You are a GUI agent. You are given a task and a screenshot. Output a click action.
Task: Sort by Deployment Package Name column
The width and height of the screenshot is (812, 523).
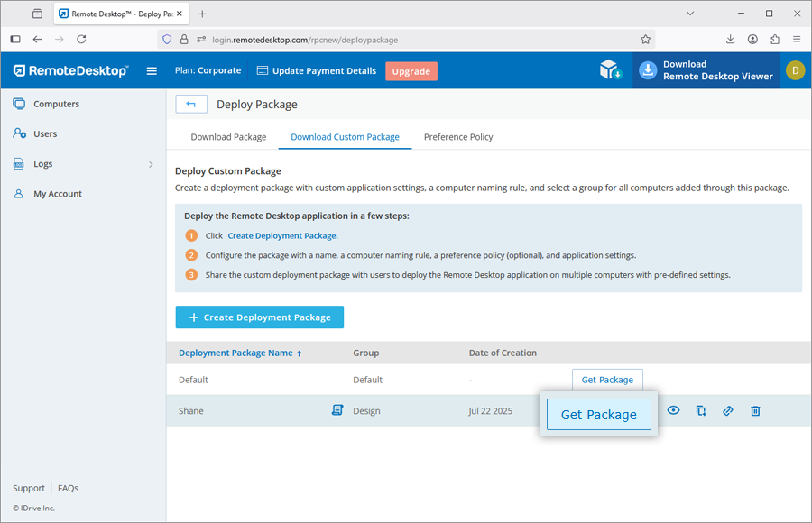tap(240, 353)
